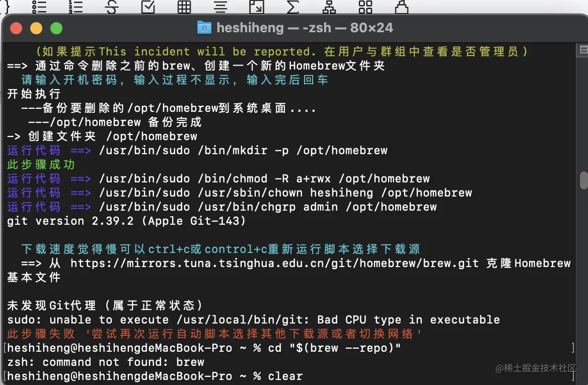Click the '开始执行' line
The height and width of the screenshot is (385, 588).
click(34, 94)
